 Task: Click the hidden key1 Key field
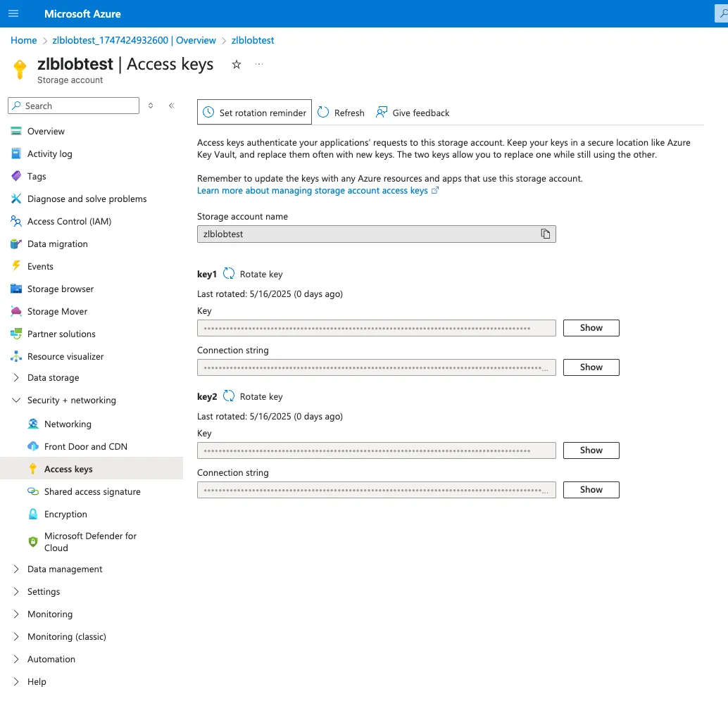coord(377,328)
